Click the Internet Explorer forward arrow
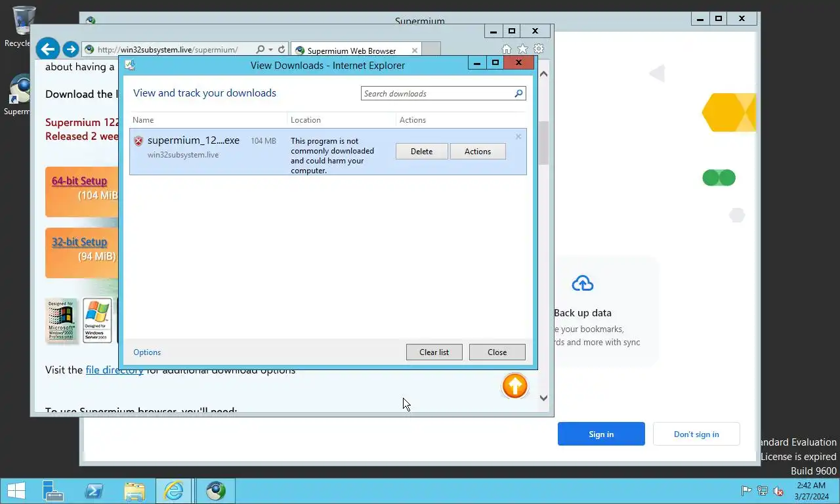 (x=70, y=49)
